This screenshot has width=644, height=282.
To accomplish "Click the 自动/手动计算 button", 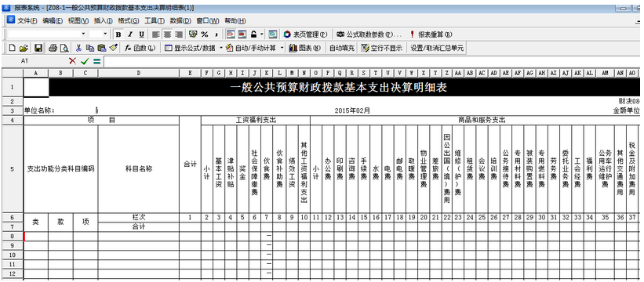I will pos(251,49).
